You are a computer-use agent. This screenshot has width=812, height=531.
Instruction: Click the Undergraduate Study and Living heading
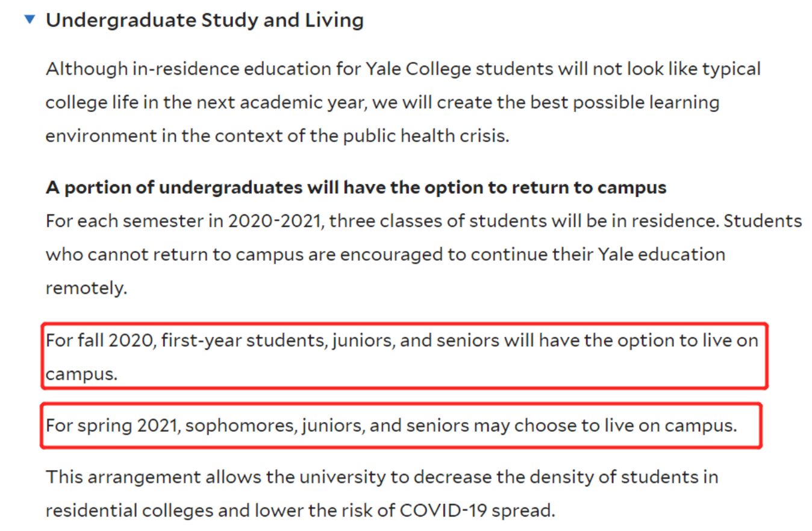click(x=204, y=20)
